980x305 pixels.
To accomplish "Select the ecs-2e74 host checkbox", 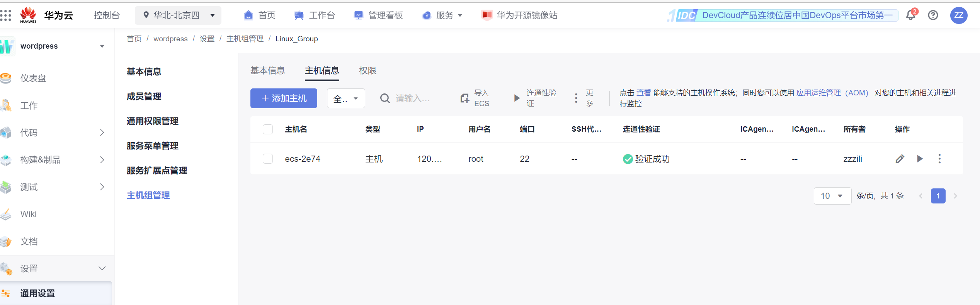I will point(268,159).
